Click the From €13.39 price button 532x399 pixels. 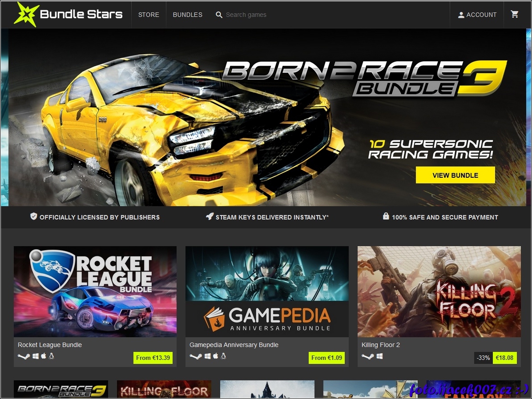coord(153,358)
